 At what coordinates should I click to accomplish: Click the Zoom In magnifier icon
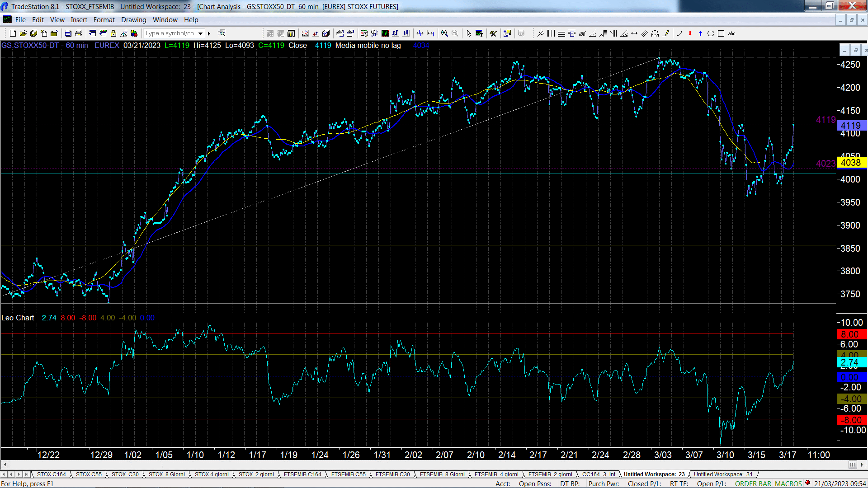pos(444,33)
